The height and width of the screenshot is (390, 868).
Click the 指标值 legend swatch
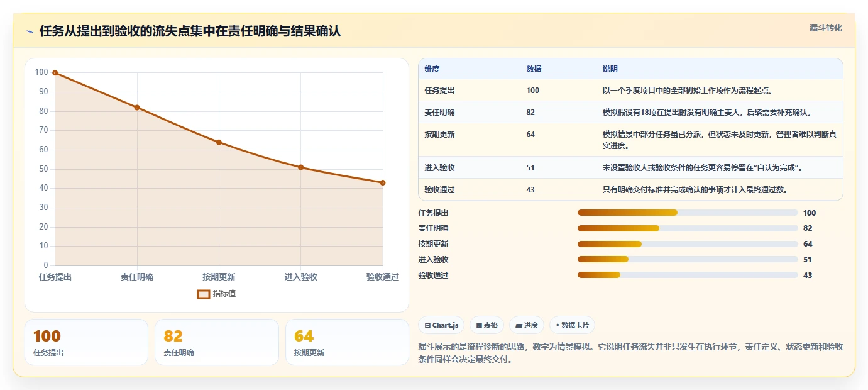point(204,294)
